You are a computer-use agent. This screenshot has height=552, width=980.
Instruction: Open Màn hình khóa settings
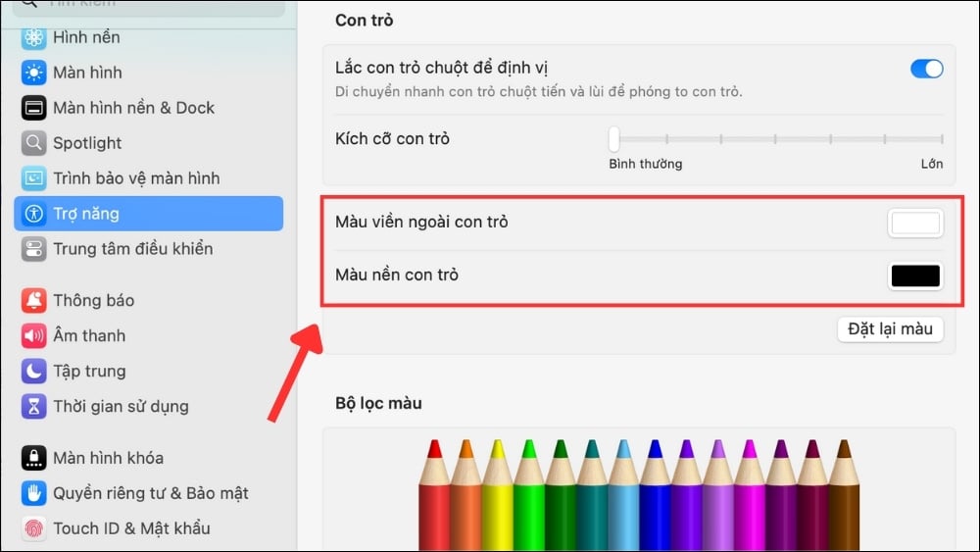click(x=108, y=458)
